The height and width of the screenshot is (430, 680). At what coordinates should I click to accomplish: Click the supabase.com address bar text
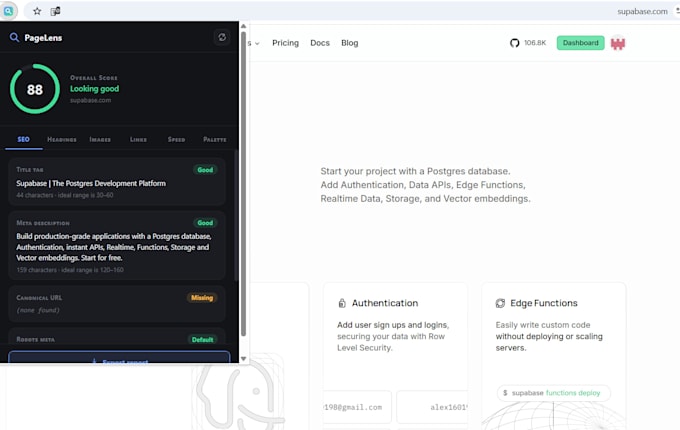coord(642,11)
